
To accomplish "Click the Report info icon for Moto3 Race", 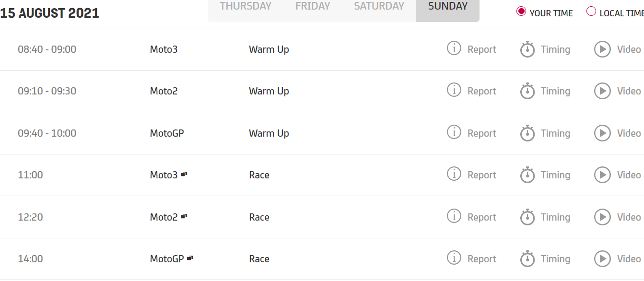I will 454,174.
